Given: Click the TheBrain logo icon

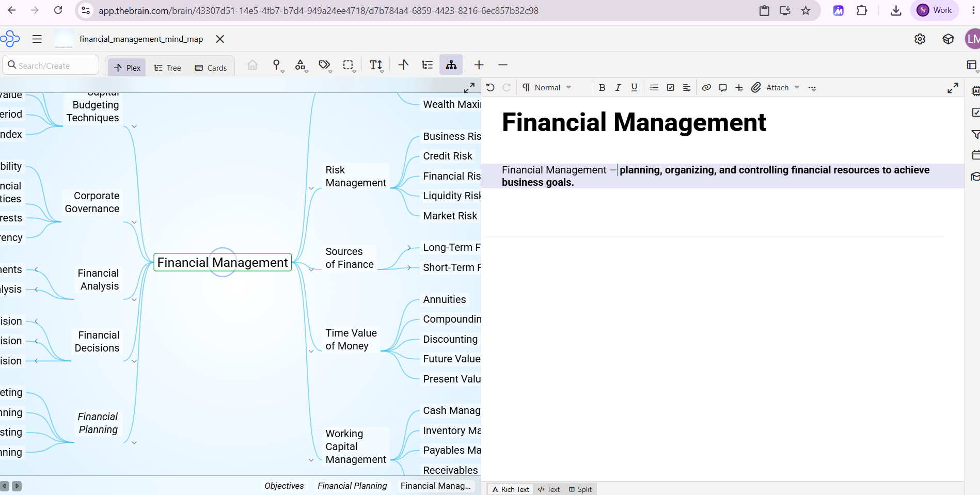Looking at the screenshot, I should [10, 39].
